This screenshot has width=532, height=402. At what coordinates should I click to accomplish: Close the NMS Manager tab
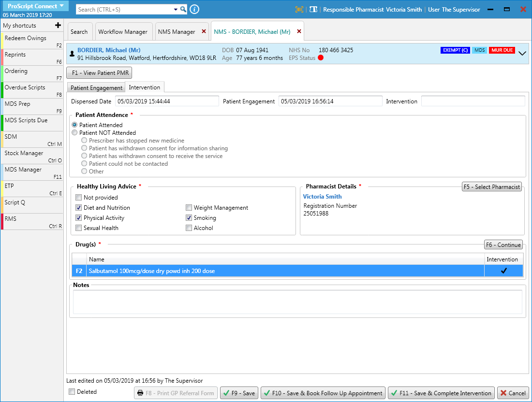click(x=204, y=31)
